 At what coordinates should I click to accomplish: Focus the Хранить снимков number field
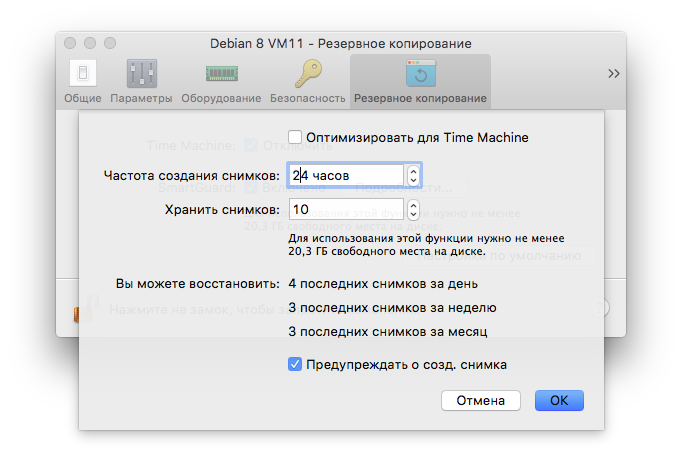[346, 209]
